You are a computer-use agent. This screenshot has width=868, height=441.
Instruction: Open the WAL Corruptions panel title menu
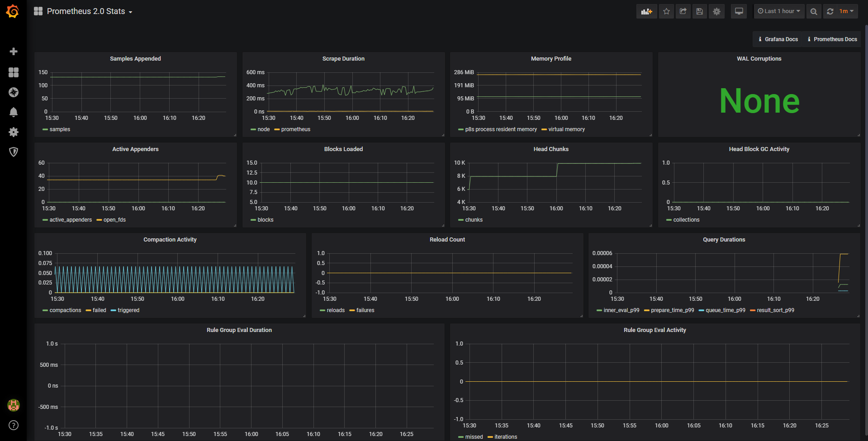(759, 59)
